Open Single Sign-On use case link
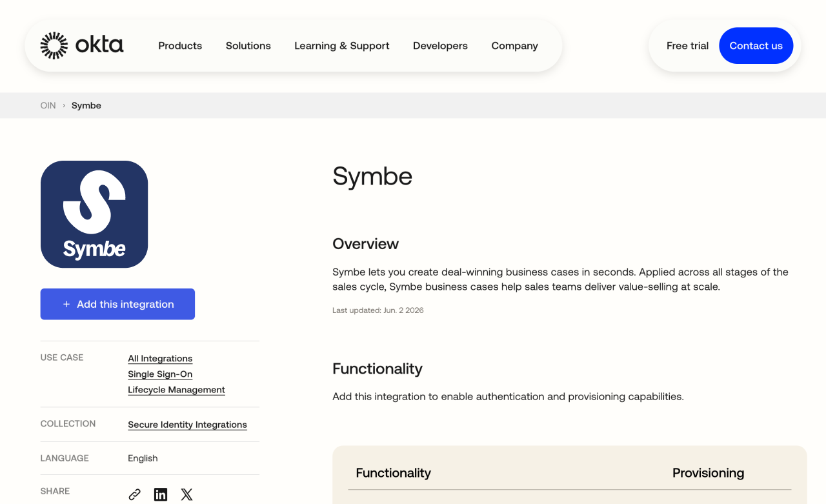 click(x=160, y=374)
